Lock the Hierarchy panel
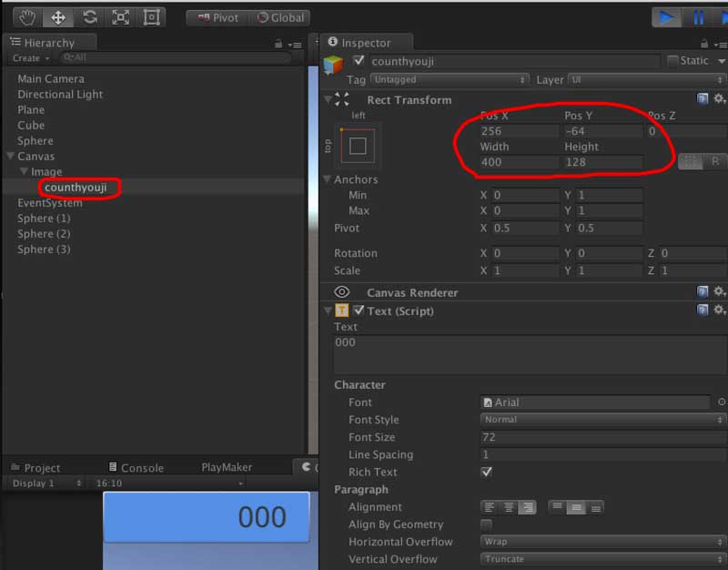This screenshot has width=728, height=570. [278, 44]
